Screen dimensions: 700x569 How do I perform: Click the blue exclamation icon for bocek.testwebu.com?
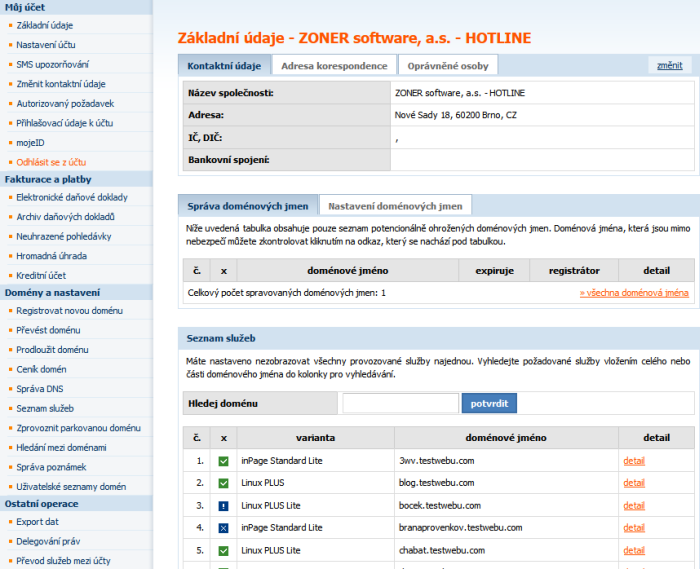[224, 506]
